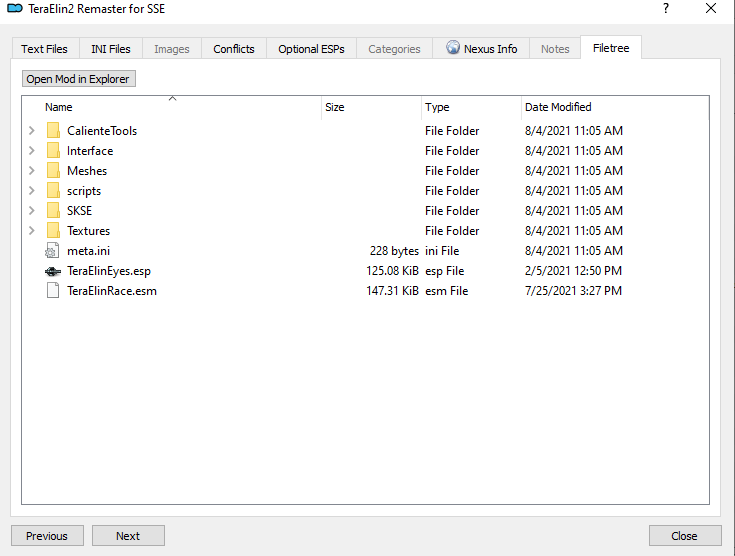Viewport: 735px width, 556px height.
Task: Go to Previous mod
Action: [x=47, y=535]
